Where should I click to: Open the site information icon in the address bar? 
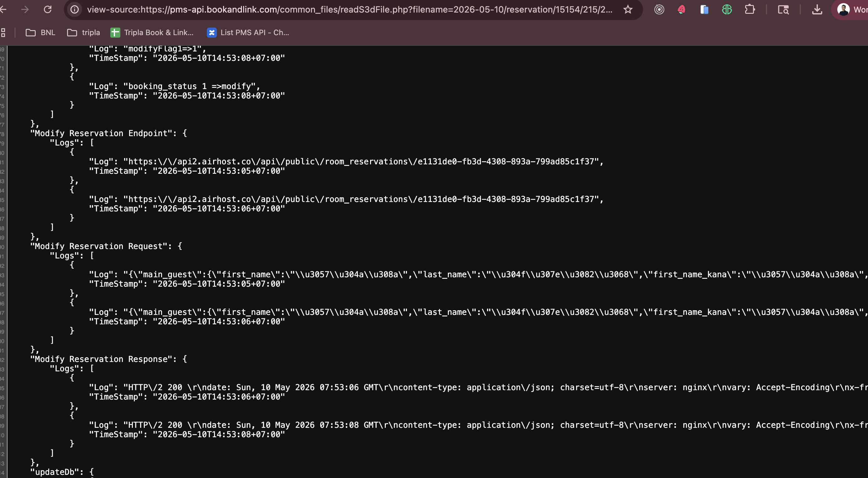pyautogui.click(x=75, y=9)
